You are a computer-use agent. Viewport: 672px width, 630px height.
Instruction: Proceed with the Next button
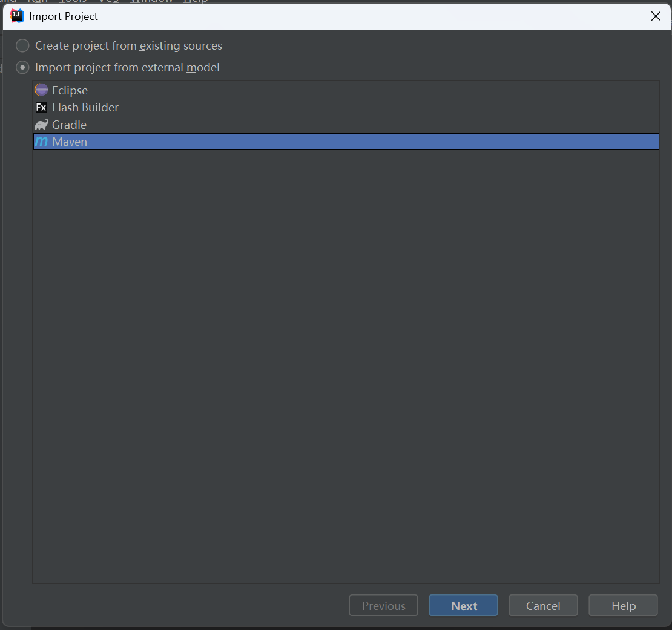[463, 606]
